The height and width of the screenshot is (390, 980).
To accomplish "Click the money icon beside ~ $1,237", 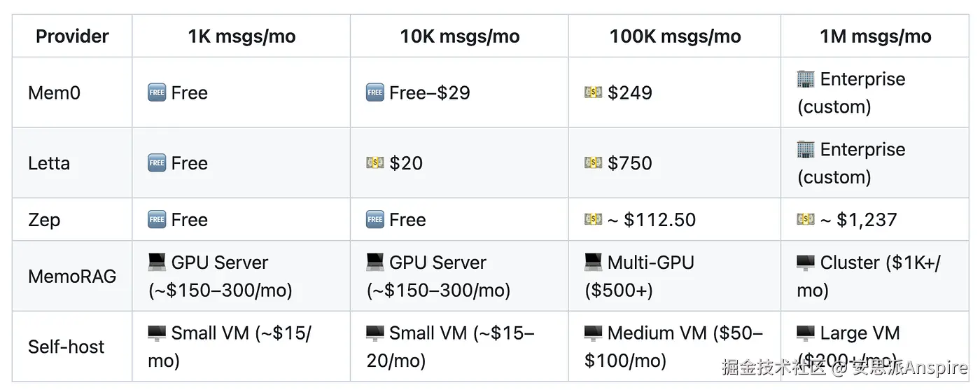I will pos(806,220).
